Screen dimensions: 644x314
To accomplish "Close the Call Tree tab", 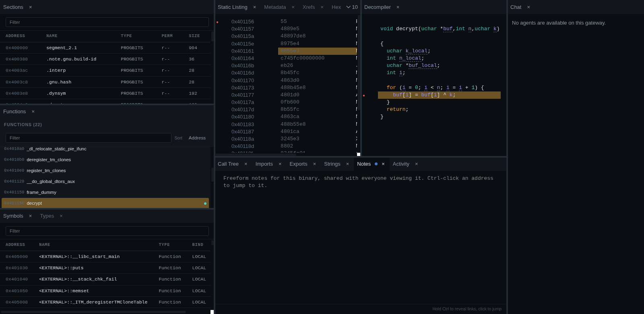I will (x=246, y=164).
